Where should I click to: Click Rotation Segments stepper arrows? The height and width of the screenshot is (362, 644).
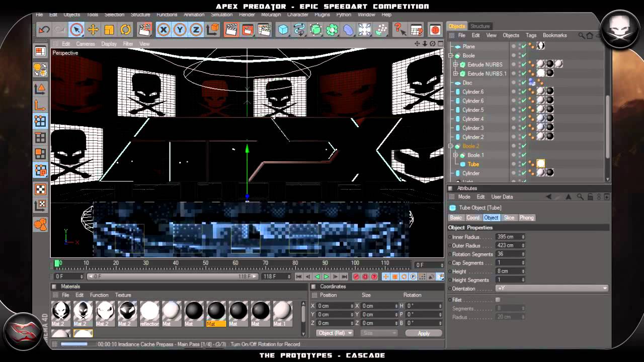coord(523,254)
